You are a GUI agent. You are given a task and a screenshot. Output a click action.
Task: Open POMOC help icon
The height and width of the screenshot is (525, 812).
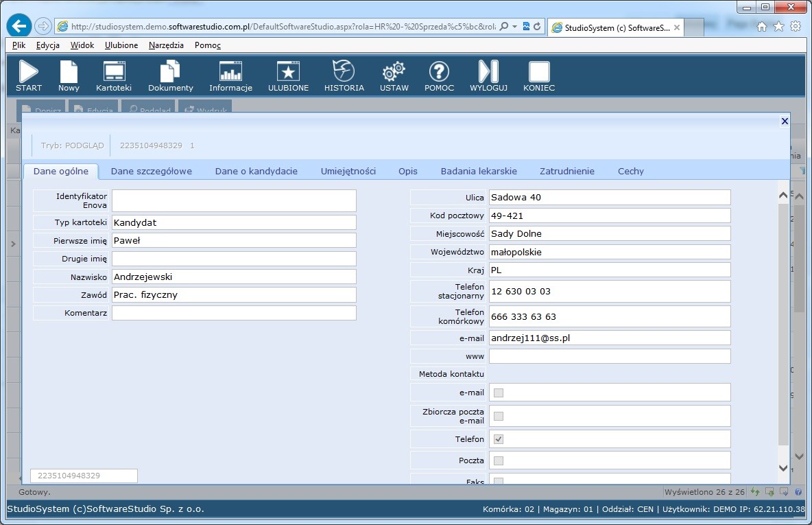coord(439,71)
